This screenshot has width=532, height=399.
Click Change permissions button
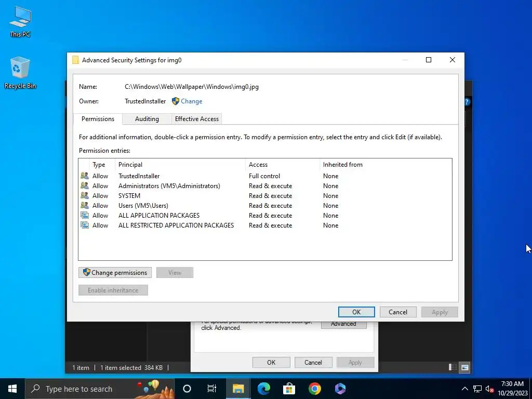pos(115,272)
